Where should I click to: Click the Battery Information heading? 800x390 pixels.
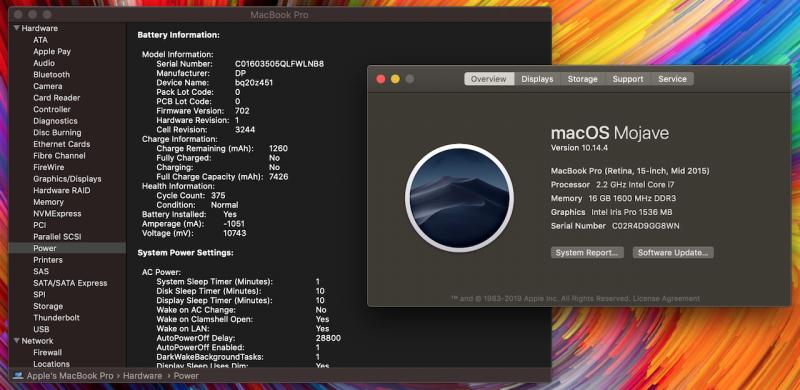[179, 35]
